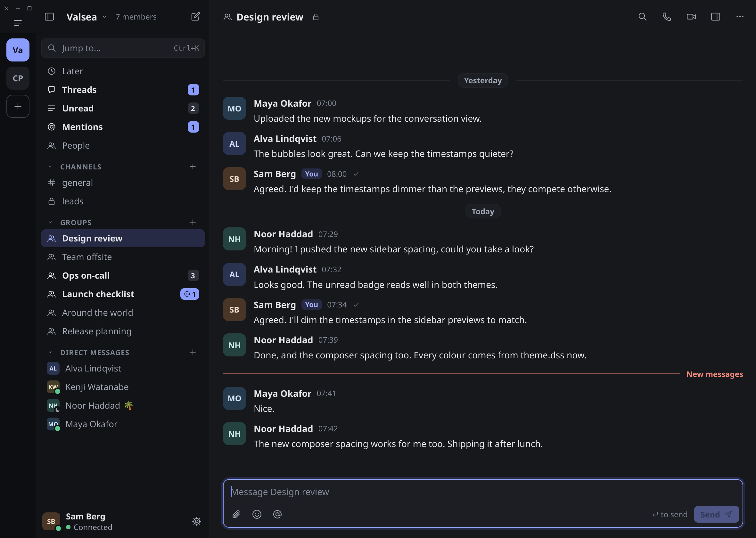
Task: Open the general channel
Action: [x=123, y=182]
